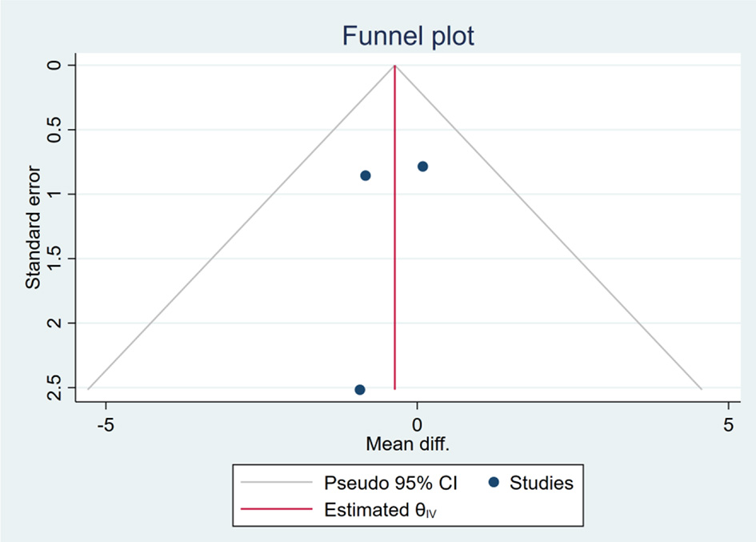Click the blue dot marker in the legend
Screen dimensions: 756x542
tap(494, 483)
